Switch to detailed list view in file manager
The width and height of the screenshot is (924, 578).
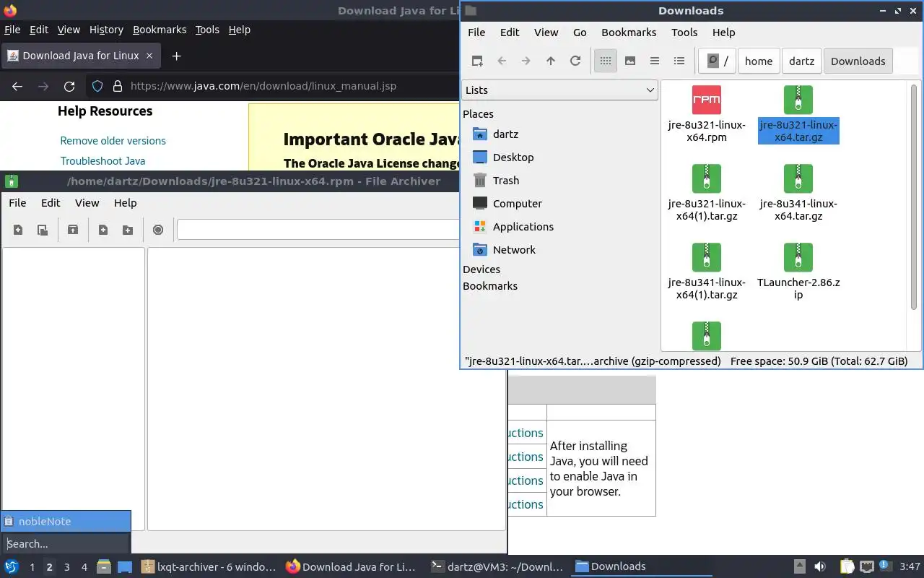pyautogui.click(x=679, y=61)
